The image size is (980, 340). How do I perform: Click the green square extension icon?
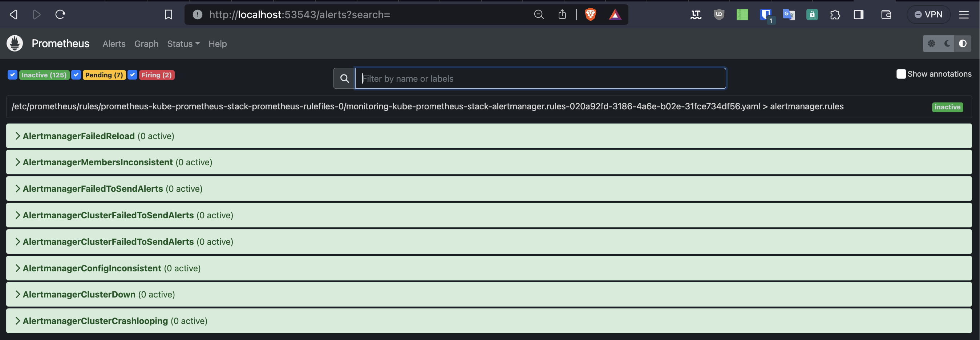(x=742, y=15)
